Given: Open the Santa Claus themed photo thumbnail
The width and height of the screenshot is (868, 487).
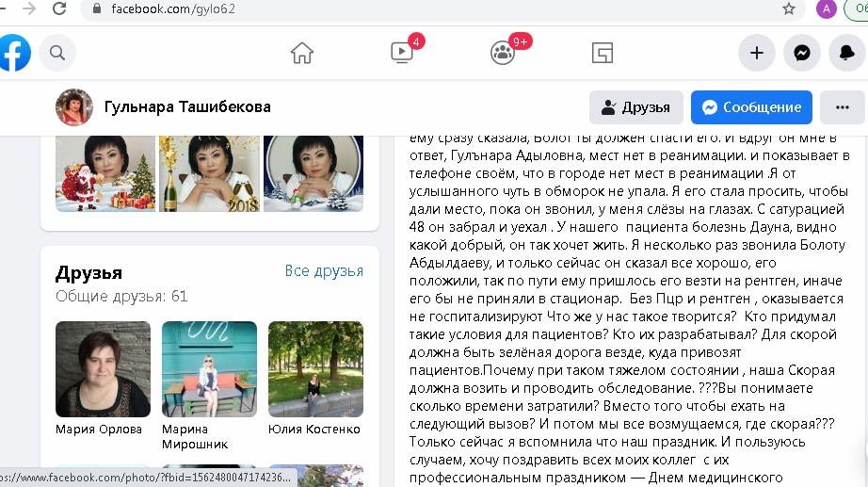Looking at the screenshot, I should click(105, 173).
